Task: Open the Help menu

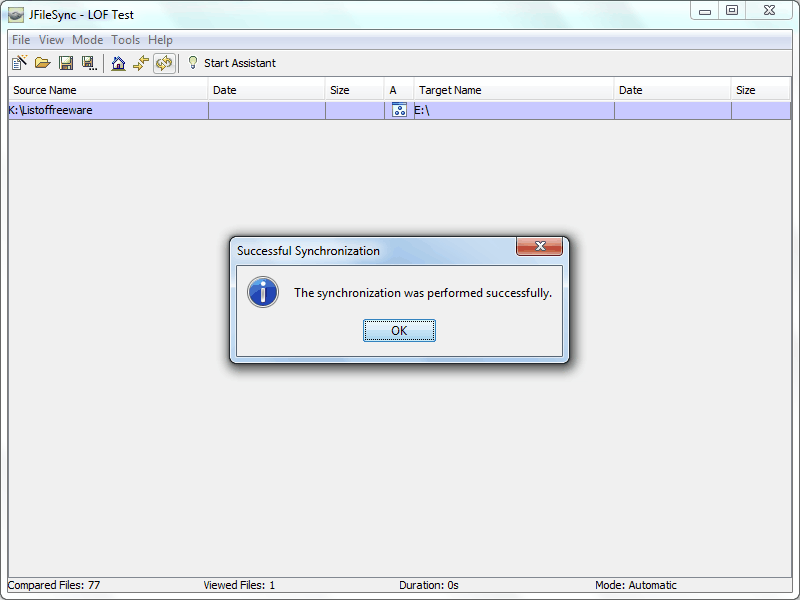Action: click(x=160, y=40)
